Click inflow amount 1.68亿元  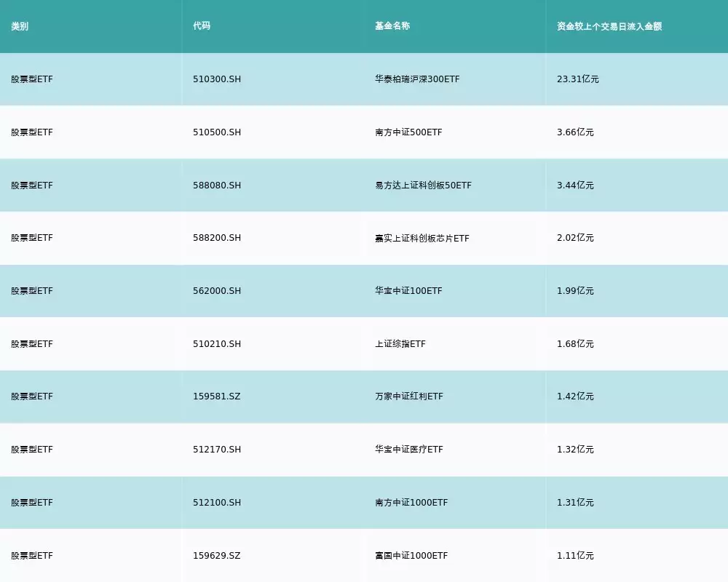(x=575, y=344)
